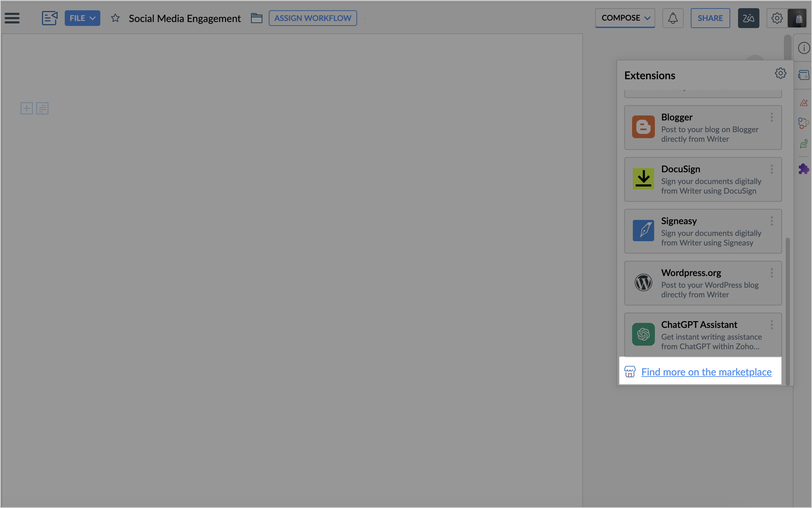Click the Signeasy pen logo
Viewport: 812px width, 508px height.
click(x=643, y=231)
